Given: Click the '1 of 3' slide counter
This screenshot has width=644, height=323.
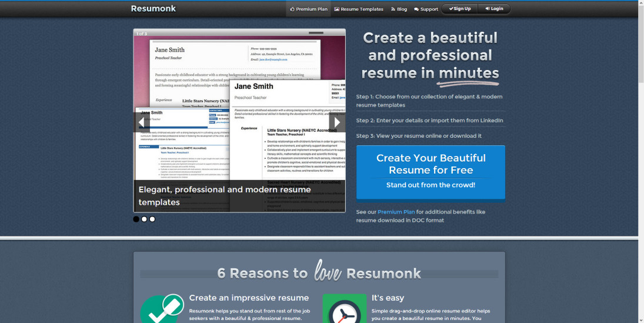Looking at the screenshot, I should 141,34.
